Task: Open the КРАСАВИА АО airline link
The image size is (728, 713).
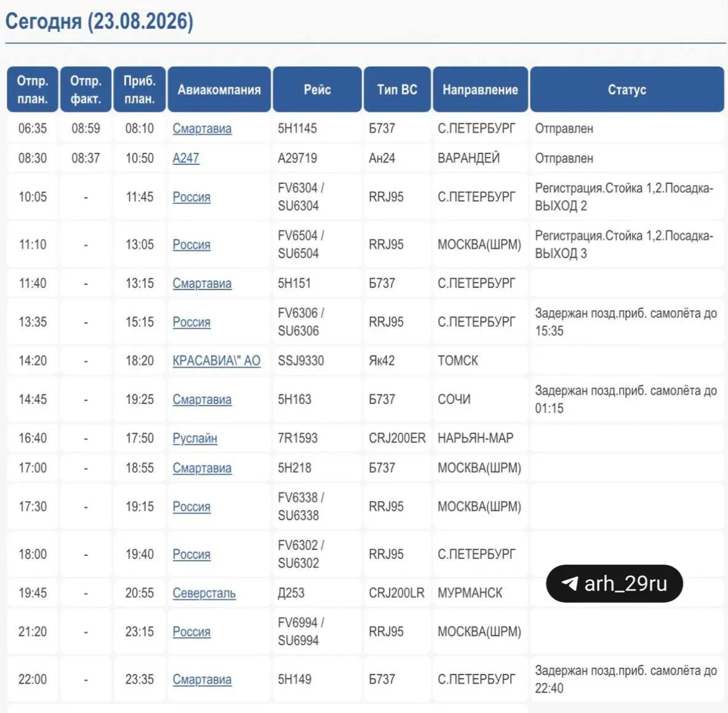Action: tap(217, 361)
